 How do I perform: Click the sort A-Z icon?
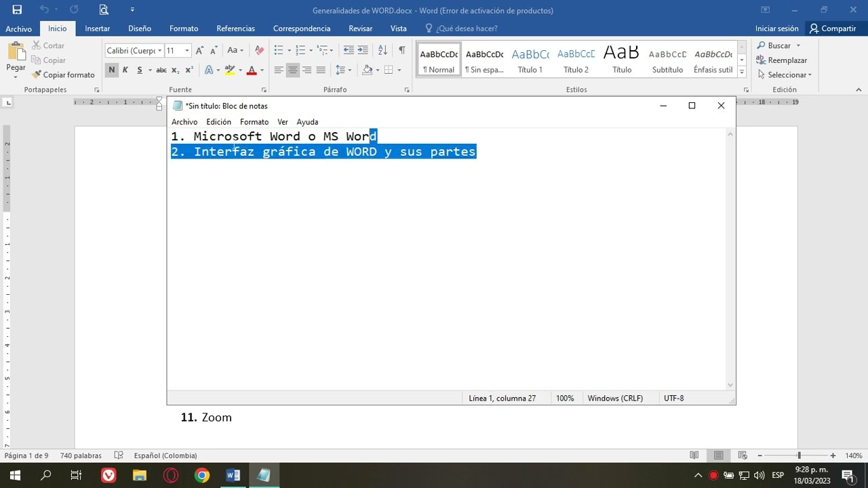(x=382, y=50)
